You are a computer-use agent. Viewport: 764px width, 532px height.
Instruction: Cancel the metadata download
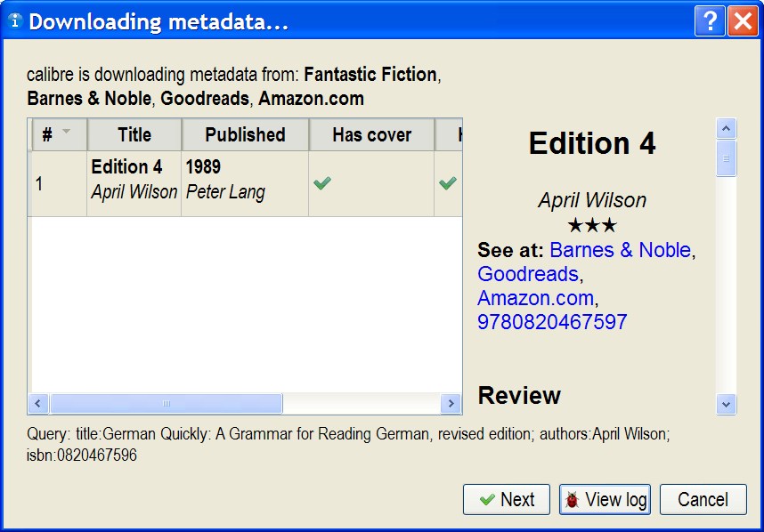703,500
